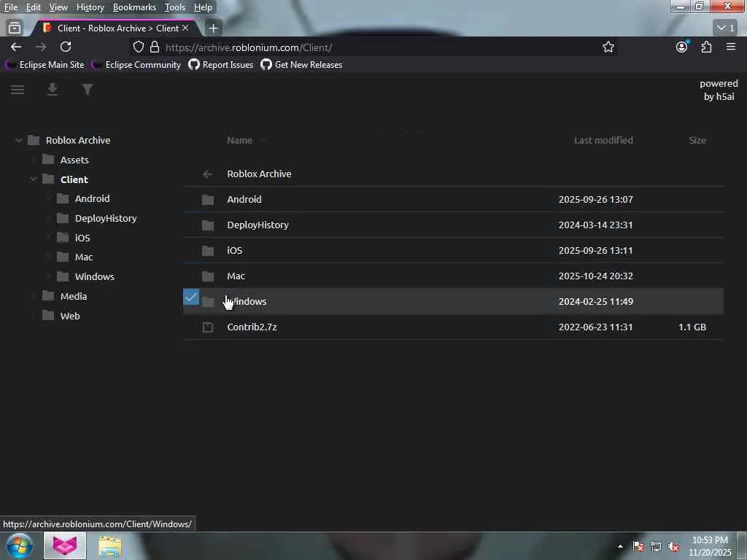747x560 pixels.
Task: Bookmark this page with the star icon
Action: tap(608, 47)
